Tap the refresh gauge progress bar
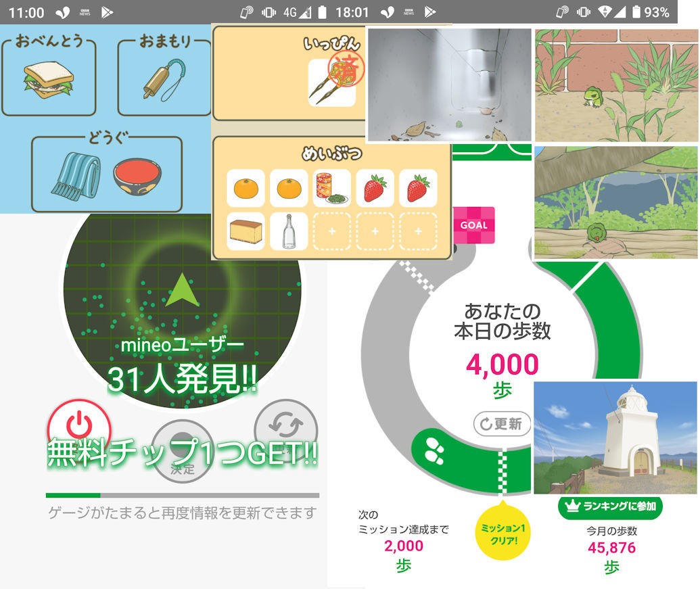This screenshot has width=700, height=589. (x=182, y=495)
